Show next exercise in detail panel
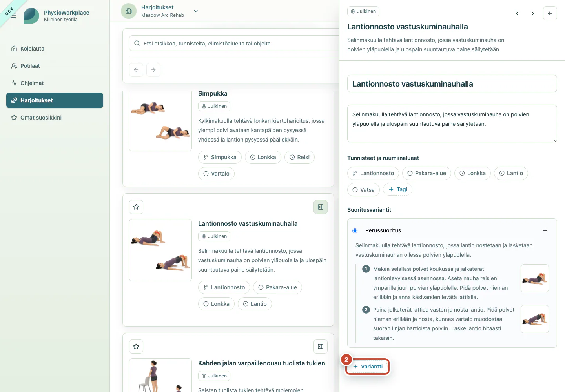Viewport: 565px width, 392px height. (x=533, y=13)
